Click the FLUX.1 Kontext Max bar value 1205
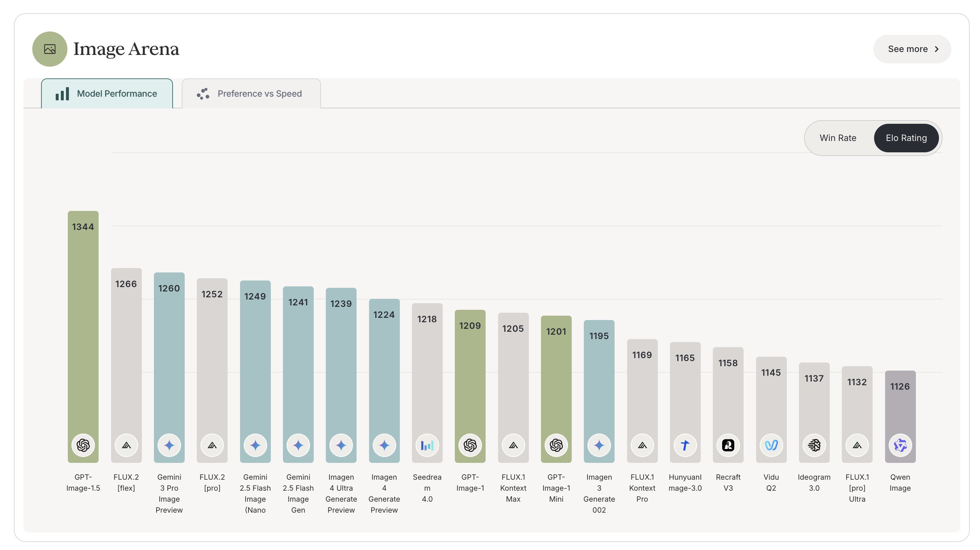The image size is (980, 550). pyautogui.click(x=513, y=328)
